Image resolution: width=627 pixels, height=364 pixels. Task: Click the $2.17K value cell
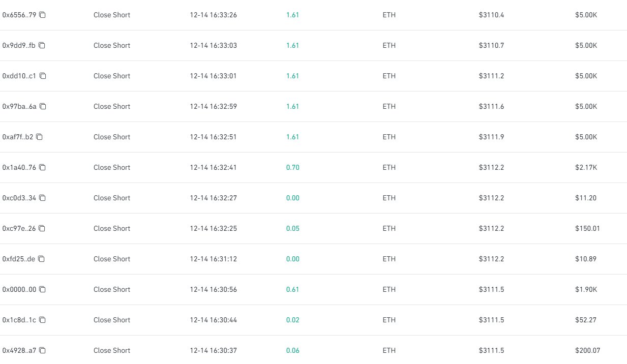(586, 168)
